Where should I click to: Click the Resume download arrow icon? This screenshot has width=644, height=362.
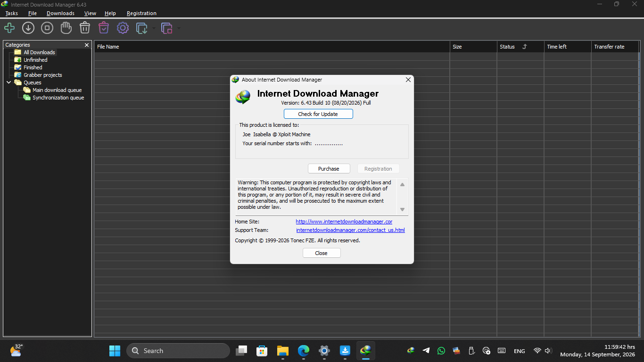coord(28,28)
